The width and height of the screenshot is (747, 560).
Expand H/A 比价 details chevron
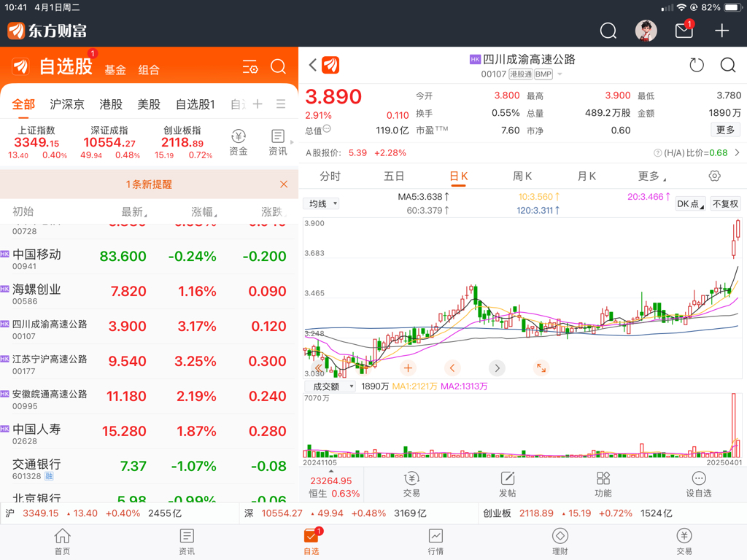click(x=737, y=153)
